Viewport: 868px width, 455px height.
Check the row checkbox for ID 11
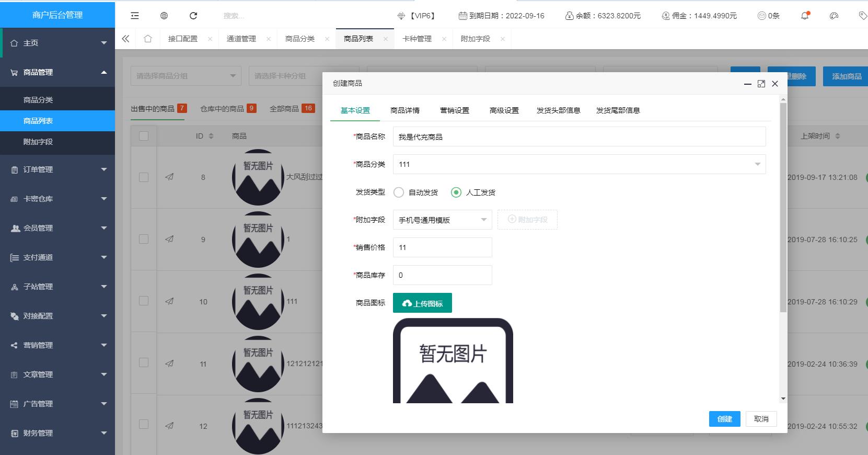[144, 362]
